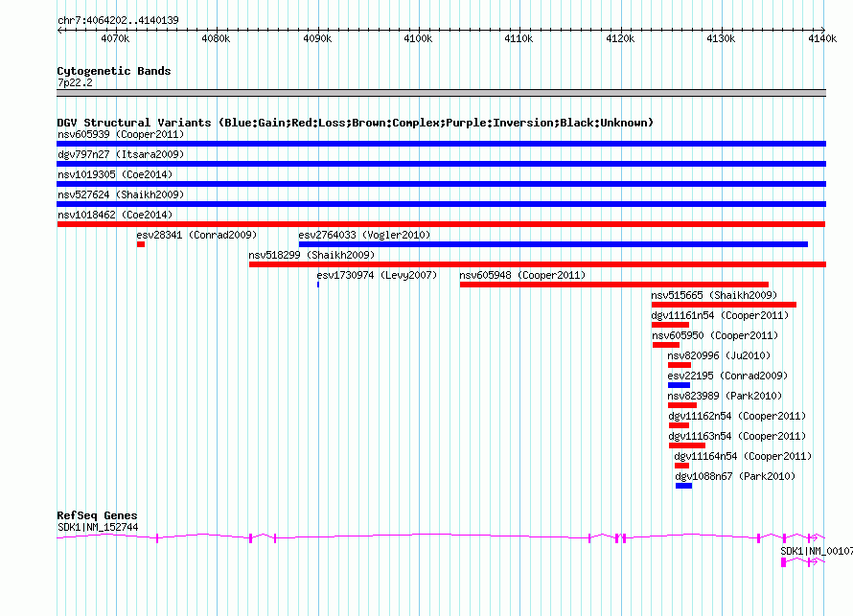Click the red bar under nsv518299 (Shaikh2009)
Viewport: 853px width, 616px height.
tap(537, 264)
